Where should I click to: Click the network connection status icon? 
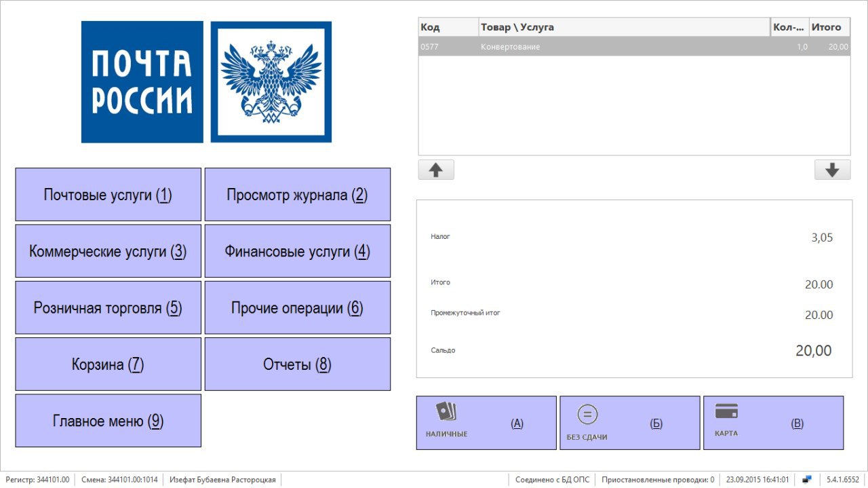(807, 480)
